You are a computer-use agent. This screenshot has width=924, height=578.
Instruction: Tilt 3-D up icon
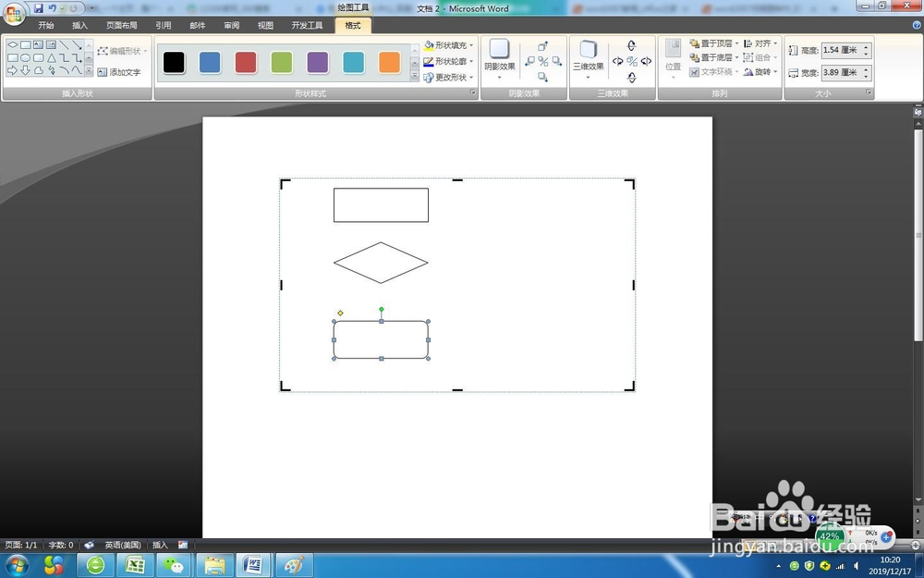click(x=632, y=45)
